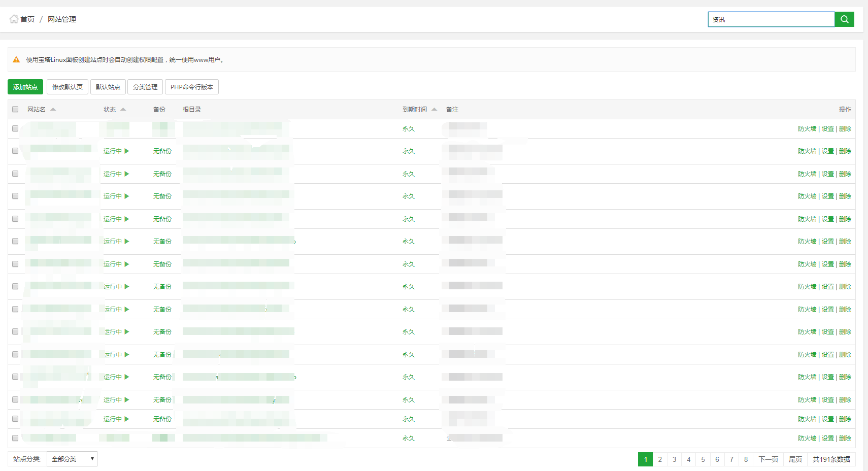Click the 备份 column header

(159, 110)
